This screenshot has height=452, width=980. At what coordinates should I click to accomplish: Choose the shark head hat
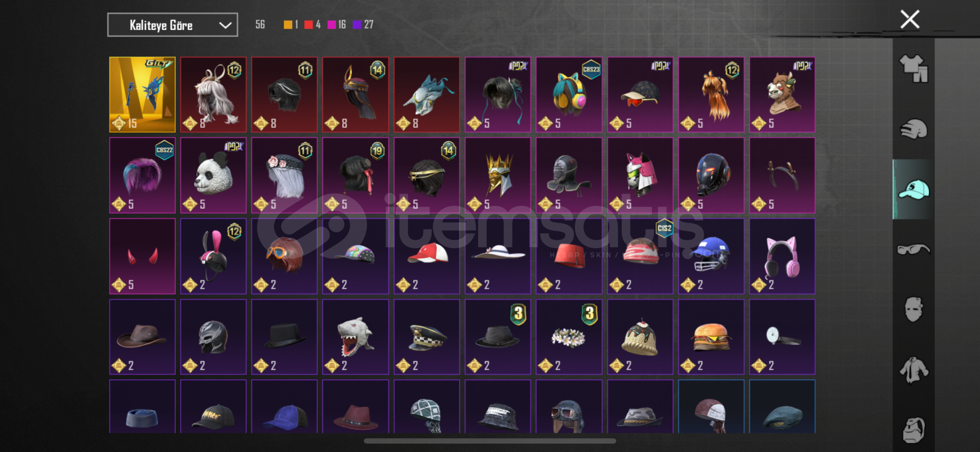355,336
